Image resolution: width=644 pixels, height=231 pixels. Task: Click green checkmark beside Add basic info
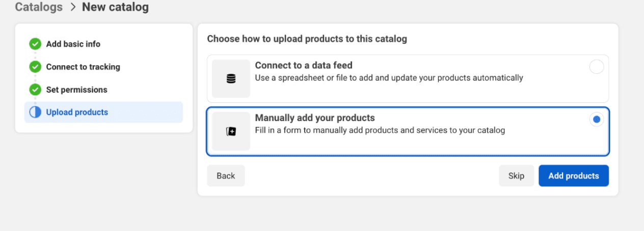(x=35, y=44)
